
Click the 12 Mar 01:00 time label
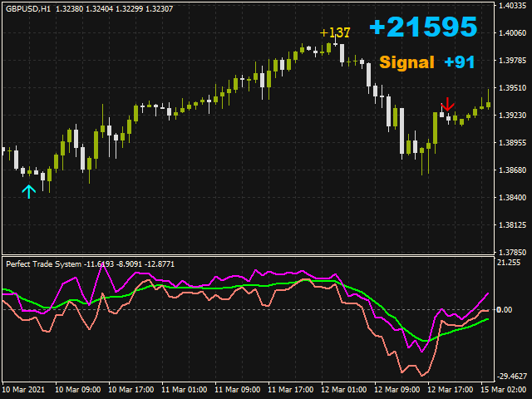[x=343, y=390]
